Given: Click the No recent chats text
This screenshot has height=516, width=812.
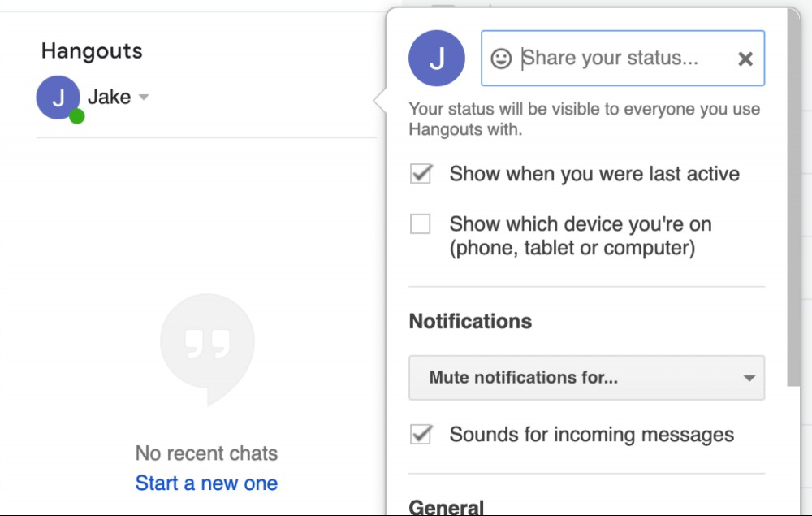Looking at the screenshot, I should click(206, 453).
